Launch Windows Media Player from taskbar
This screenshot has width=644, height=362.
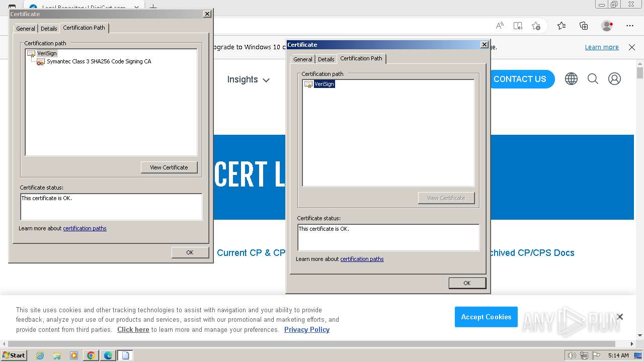[74, 355]
